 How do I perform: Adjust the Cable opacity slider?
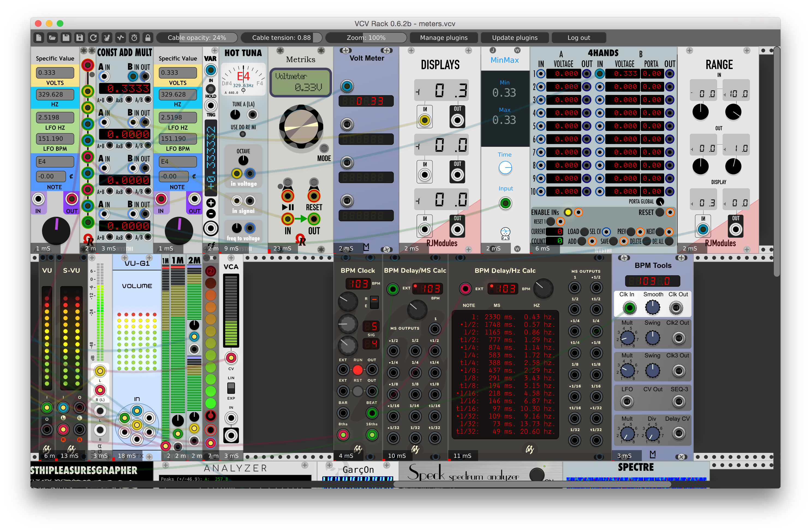(197, 37)
